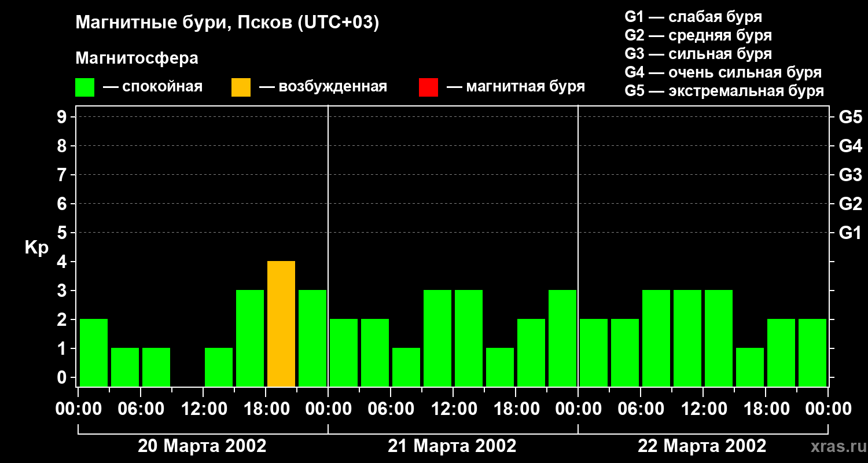The image size is (868, 463).
Task: Select the line "G1 — слабая буря"
Action: 693,17
